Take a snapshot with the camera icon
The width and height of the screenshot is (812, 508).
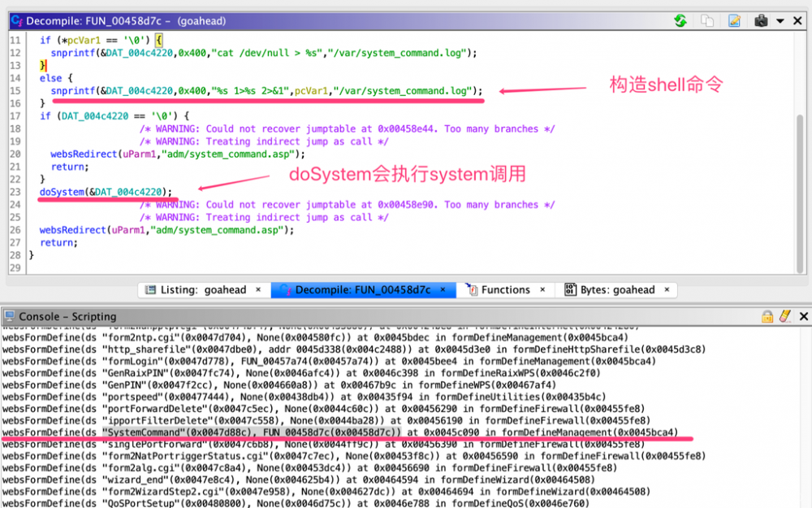point(762,20)
